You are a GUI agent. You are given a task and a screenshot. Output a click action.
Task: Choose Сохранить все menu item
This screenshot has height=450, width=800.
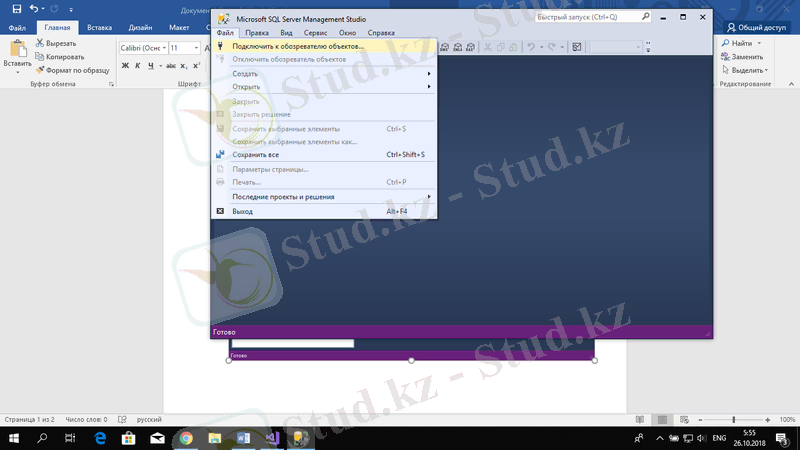point(324,155)
